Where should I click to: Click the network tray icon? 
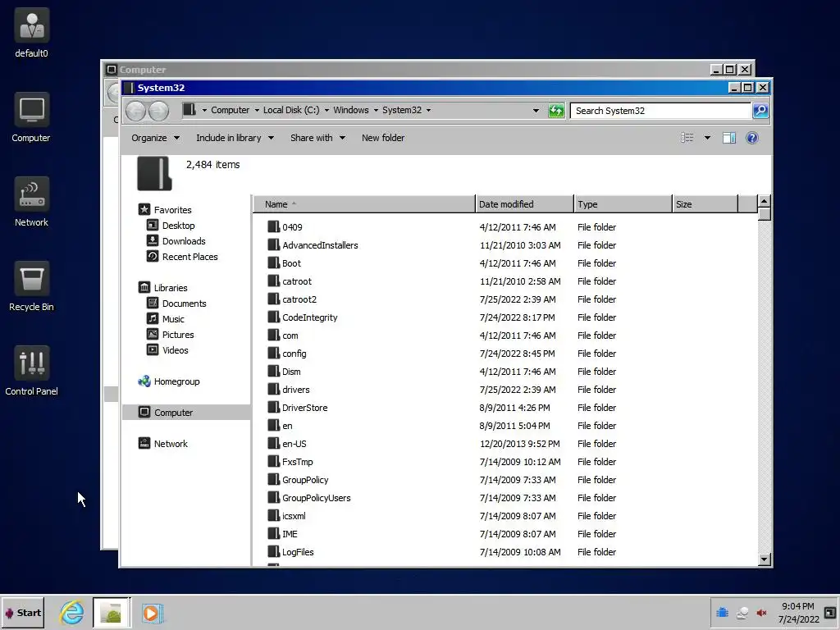click(x=742, y=613)
